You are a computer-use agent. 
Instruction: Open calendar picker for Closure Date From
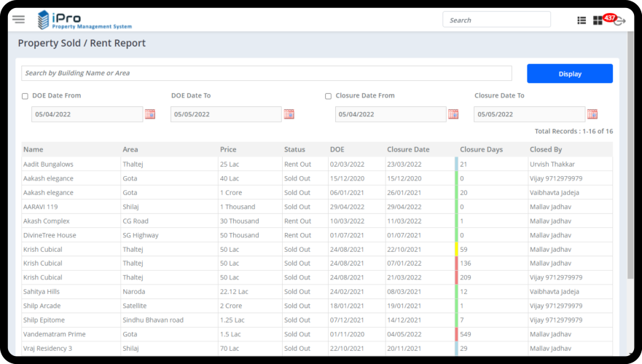click(453, 114)
